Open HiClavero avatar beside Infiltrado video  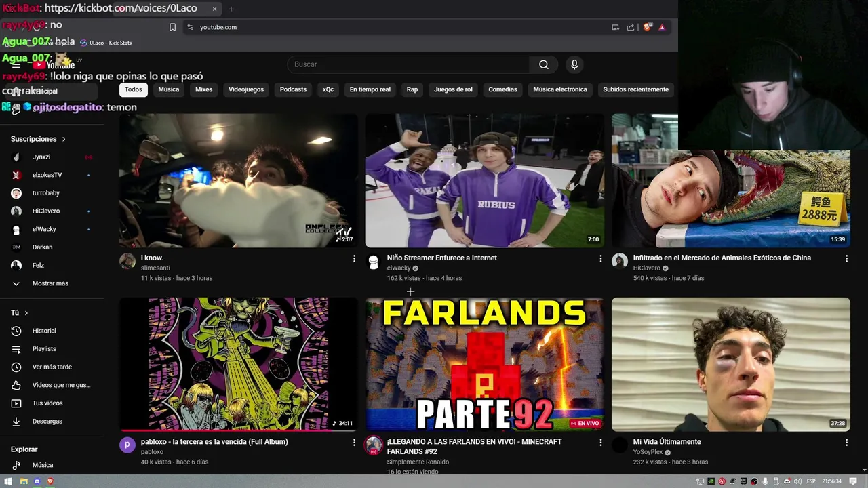click(x=620, y=262)
